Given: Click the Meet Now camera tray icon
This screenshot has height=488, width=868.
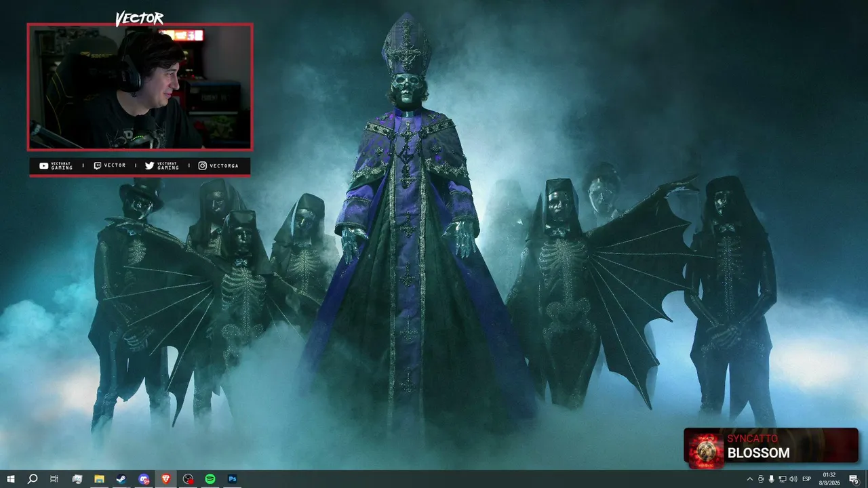Looking at the screenshot, I should pyautogui.click(x=761, y=479).
